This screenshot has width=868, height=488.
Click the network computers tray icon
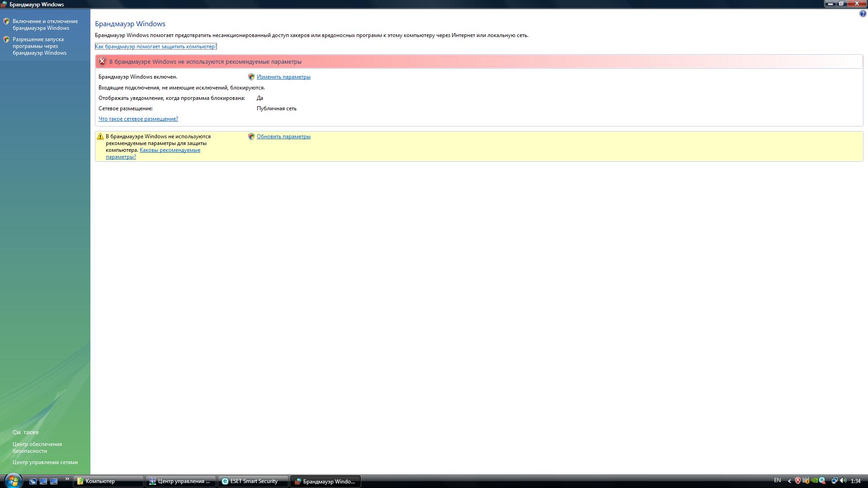[835, 481]
